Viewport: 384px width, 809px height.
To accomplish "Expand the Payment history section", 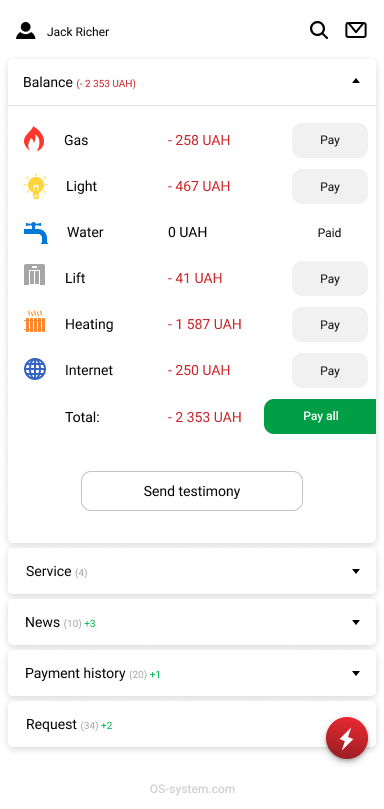I will pyautogui.click(x=192, y=673).
